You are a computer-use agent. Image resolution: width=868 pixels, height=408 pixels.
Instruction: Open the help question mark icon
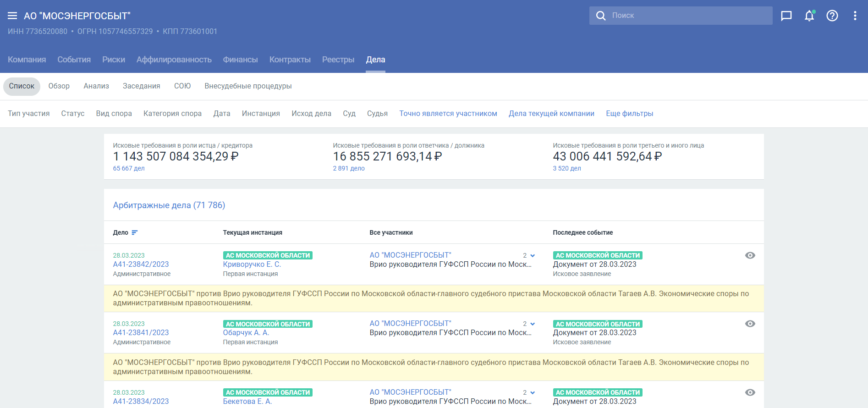click(832, 16)
